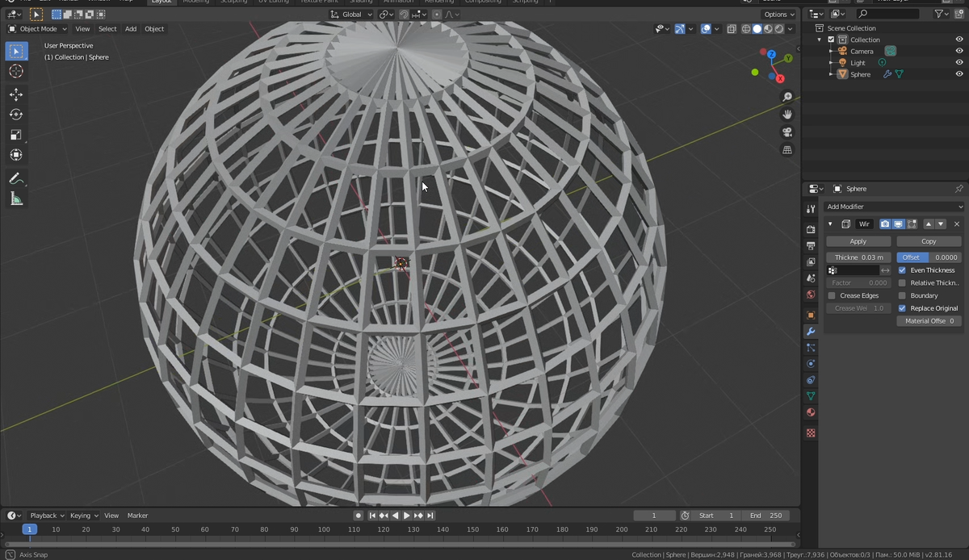Open the Physics properties tab
The image size is (969, 560).
click(811, 364)
